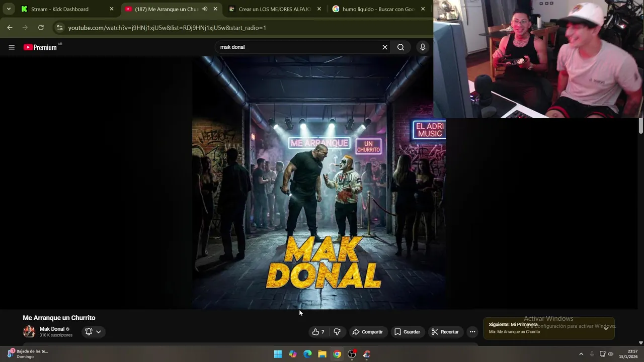This screenshot has height=362, width=644.
Task: Dislike the video with the thumbs-down
Action: [x=337, y=332]
